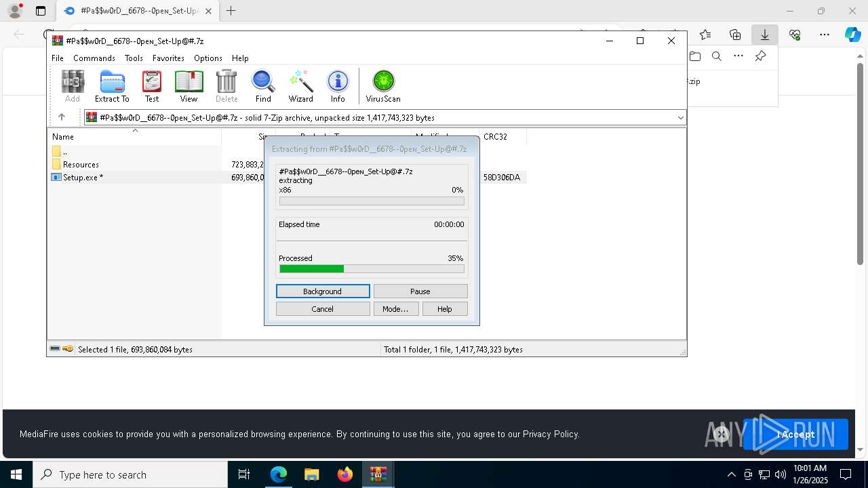
Task: Start VirusScan on the archive
Action: tap(383, 86)
